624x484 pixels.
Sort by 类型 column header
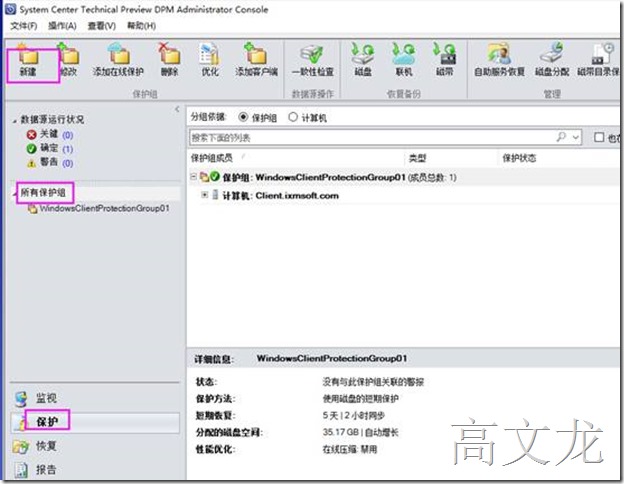pos(417,158)
